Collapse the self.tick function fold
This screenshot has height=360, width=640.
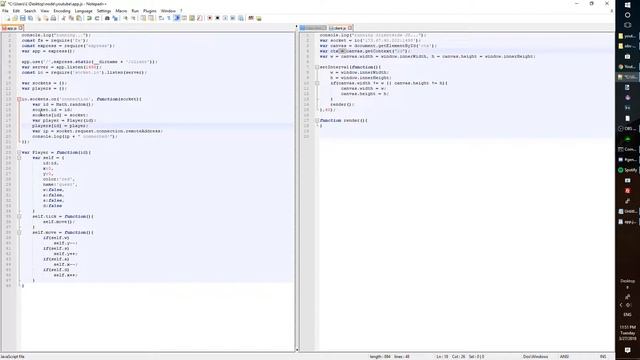19,216
